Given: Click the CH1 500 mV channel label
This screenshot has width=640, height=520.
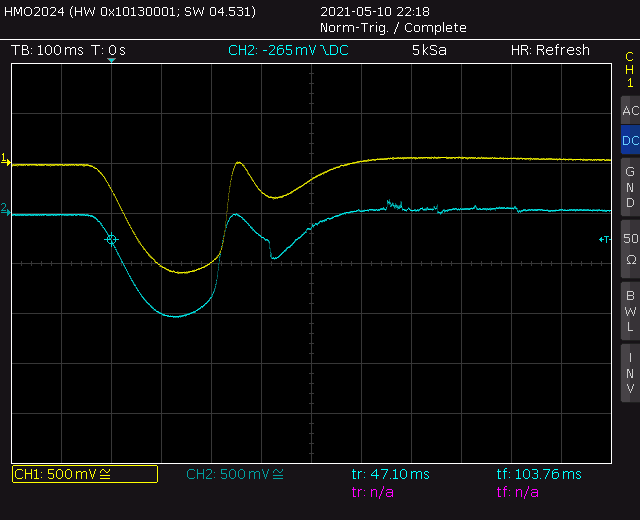Looking at the screenshot, I should pos(85,474).
